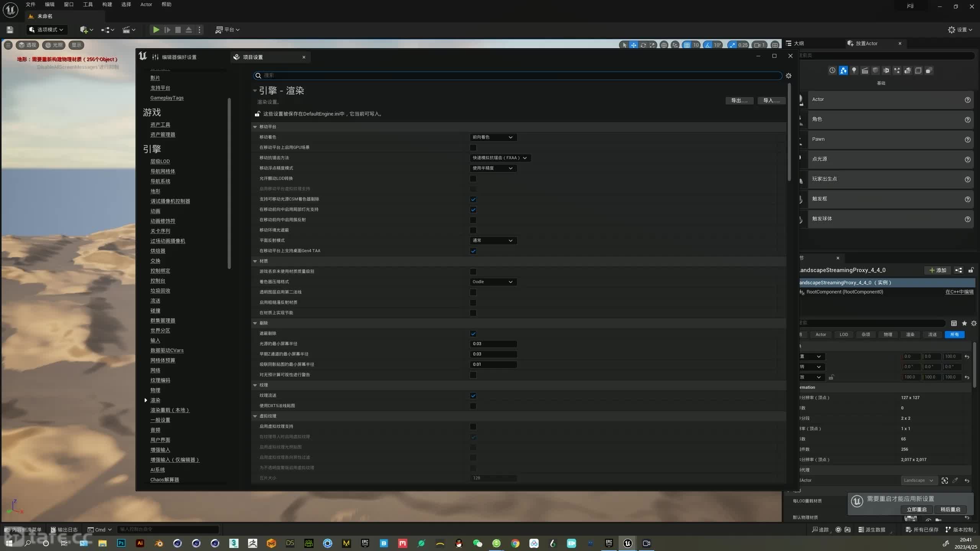Enable 在移动平台上启用GPU场景 checkbox

pos(473,147)
